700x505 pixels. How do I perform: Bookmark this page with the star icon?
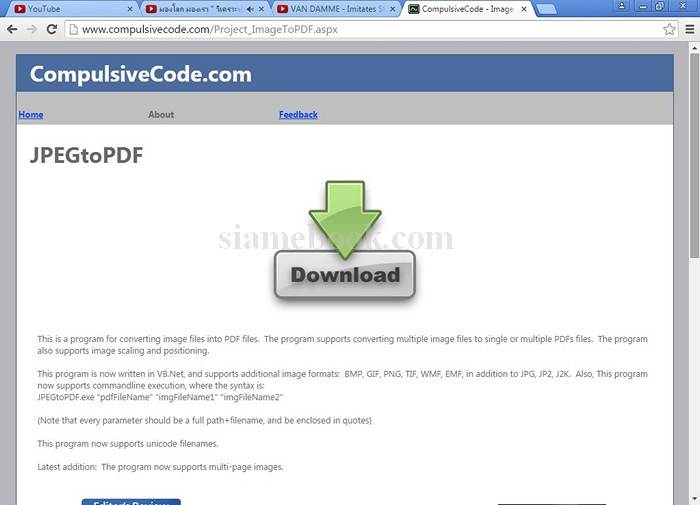(x=669, y=29)
